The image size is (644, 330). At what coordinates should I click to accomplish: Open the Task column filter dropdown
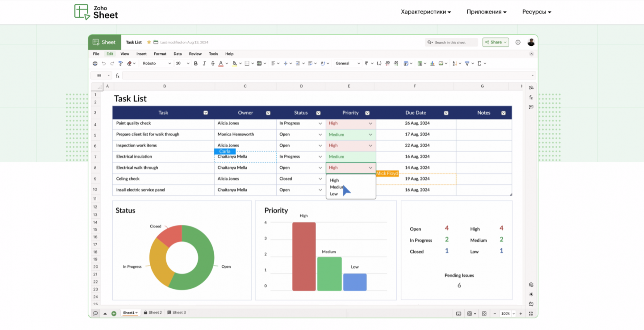tap(206, 113)
